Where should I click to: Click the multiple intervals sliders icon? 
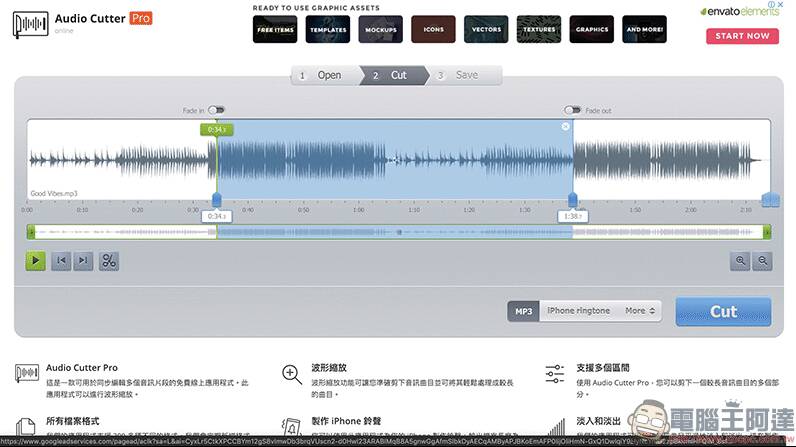coord(555,374)
